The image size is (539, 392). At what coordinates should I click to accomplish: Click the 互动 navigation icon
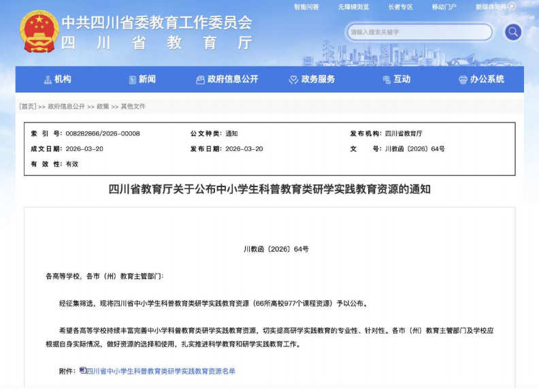(x=386, y=80)
